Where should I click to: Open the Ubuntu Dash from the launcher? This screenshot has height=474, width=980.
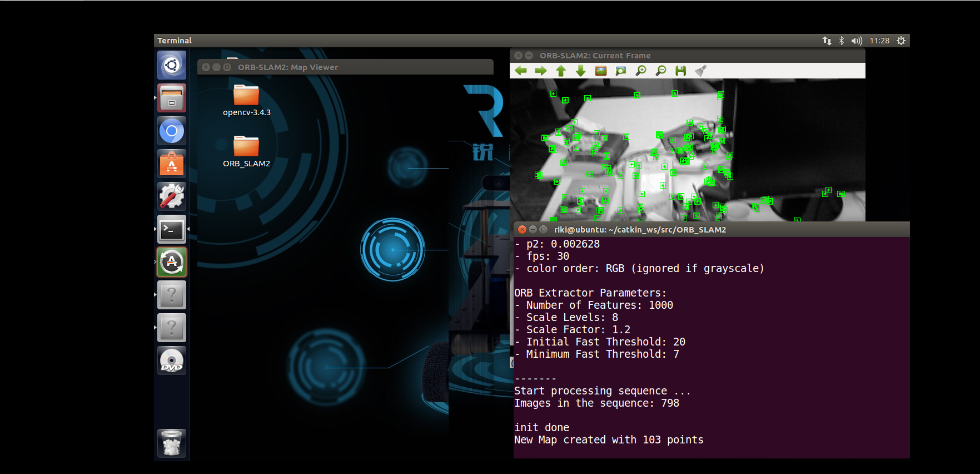(x=172, y=66)
